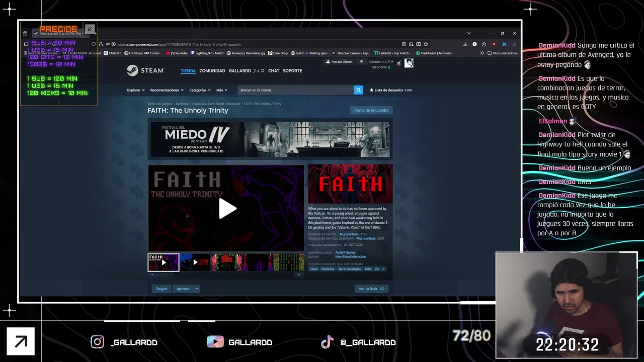644x362 pixels.
Task: Click the store search input field
Action: [x=295, y=90]
